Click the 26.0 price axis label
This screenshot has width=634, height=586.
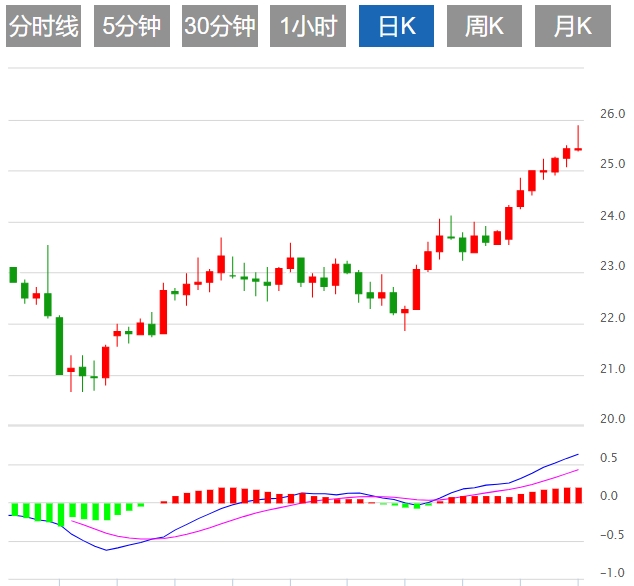point(613,114)
